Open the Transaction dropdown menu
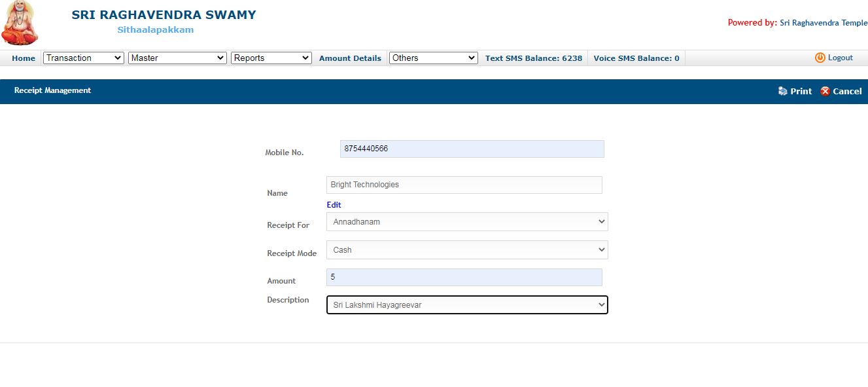The height and width of the screenshot is (387, 868). [83, 58]
